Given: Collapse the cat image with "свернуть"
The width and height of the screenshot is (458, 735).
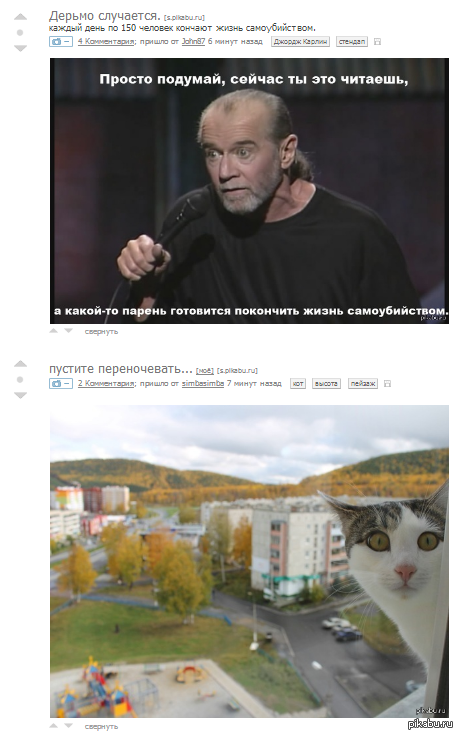Looking at the screenshot, I should [101, 726].
